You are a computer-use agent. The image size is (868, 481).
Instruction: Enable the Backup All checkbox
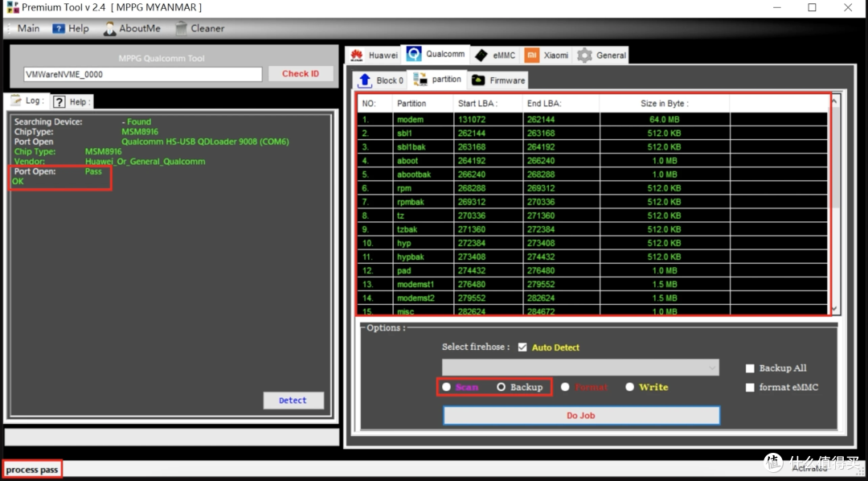tap(750, 368)
